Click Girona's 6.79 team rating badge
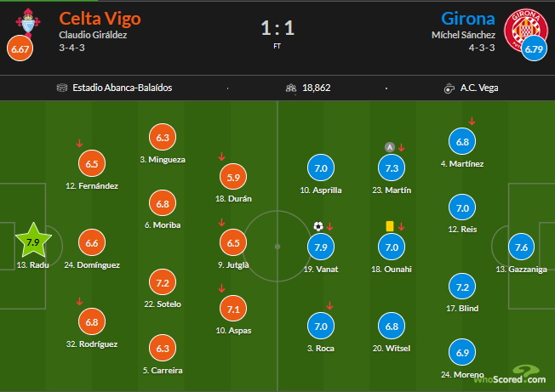The width and height of the screenshot is (555, 392). tap(534, 49)
